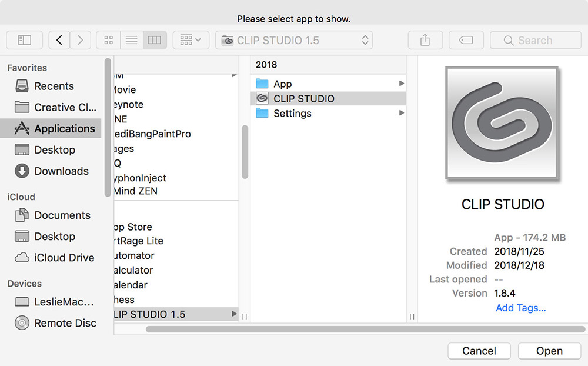
Task: Select the SyphonInject application row
Action: [x=176, y=178]
